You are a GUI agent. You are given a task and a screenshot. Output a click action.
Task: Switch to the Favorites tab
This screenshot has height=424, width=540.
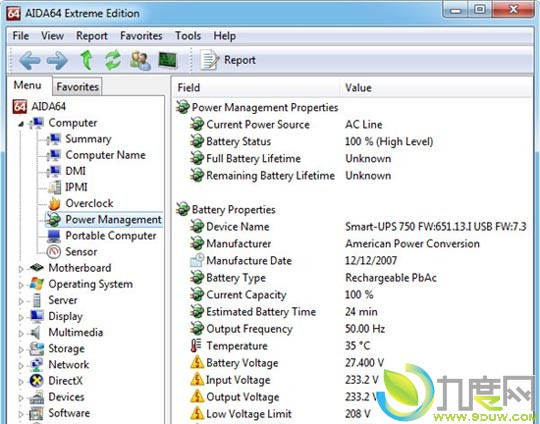pos(77,86)
